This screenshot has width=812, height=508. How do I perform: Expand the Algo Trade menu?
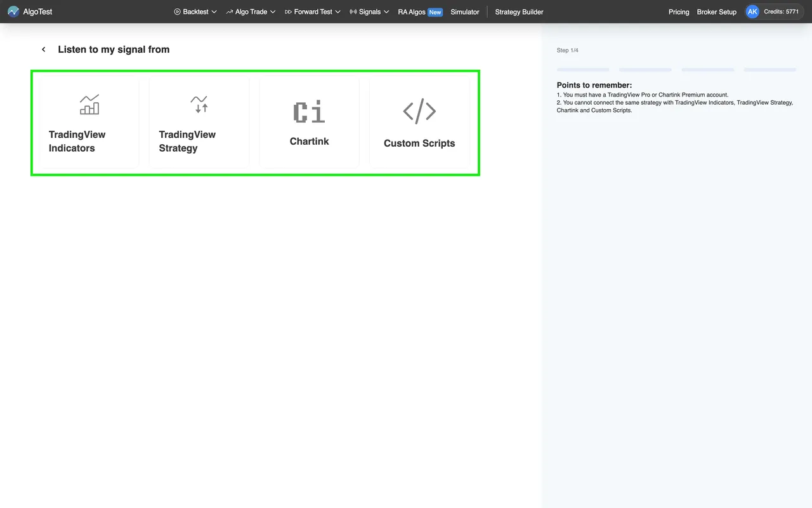point(251,11)
